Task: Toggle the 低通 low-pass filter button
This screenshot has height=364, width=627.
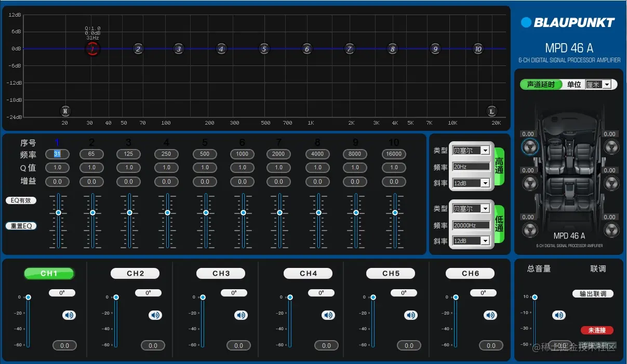Action: (499, 225)
